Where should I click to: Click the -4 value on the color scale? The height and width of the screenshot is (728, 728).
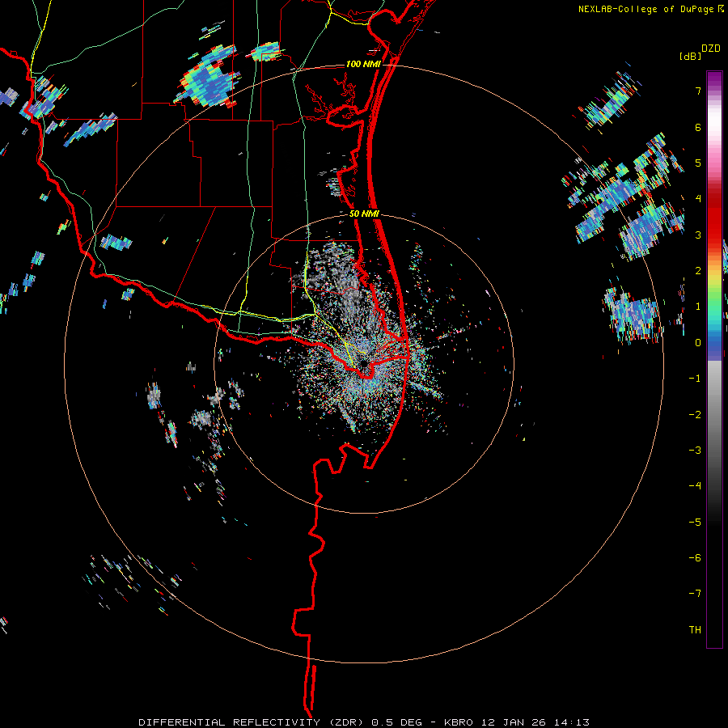[695, 486]
